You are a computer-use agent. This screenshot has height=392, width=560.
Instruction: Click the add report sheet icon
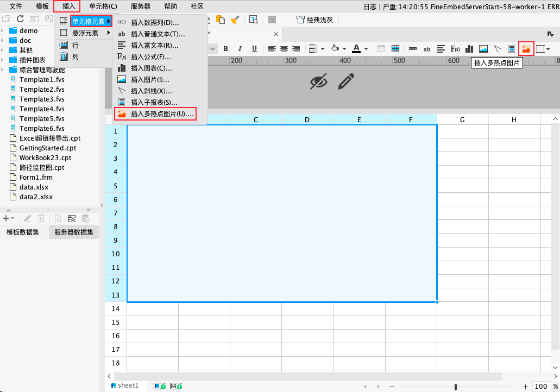[x=159, y=386]
